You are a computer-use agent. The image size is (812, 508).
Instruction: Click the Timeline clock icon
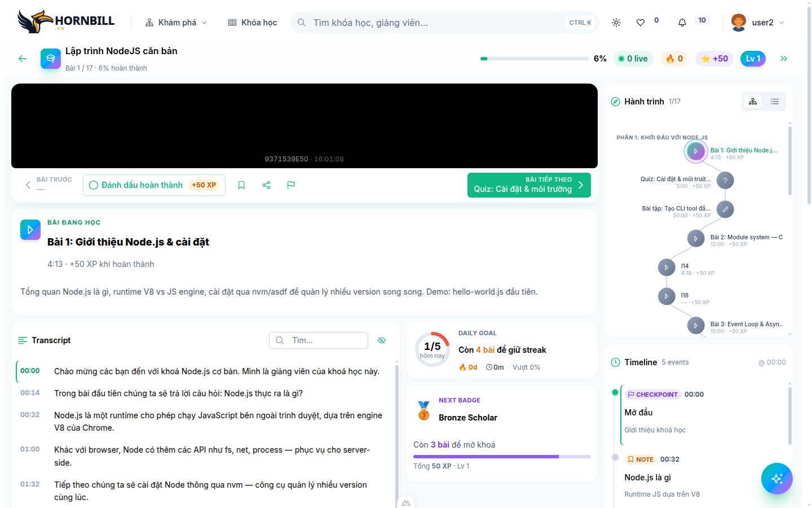pos(615,362)
